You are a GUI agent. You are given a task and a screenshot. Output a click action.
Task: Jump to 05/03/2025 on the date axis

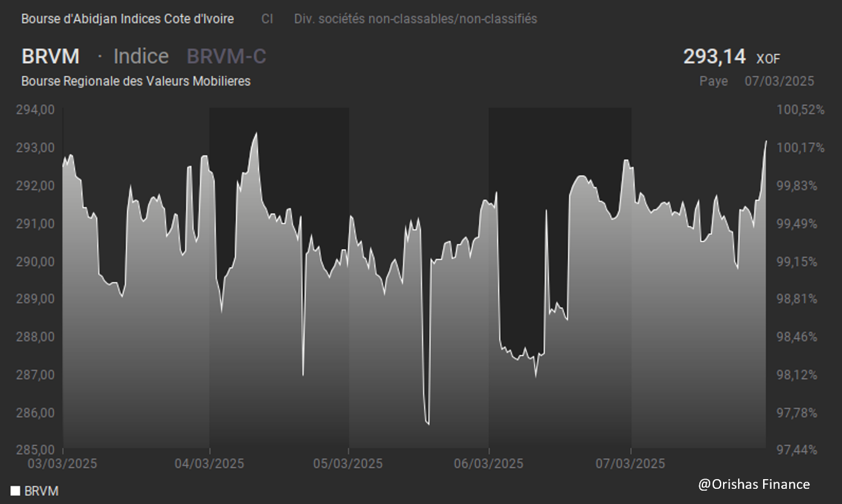348,463
